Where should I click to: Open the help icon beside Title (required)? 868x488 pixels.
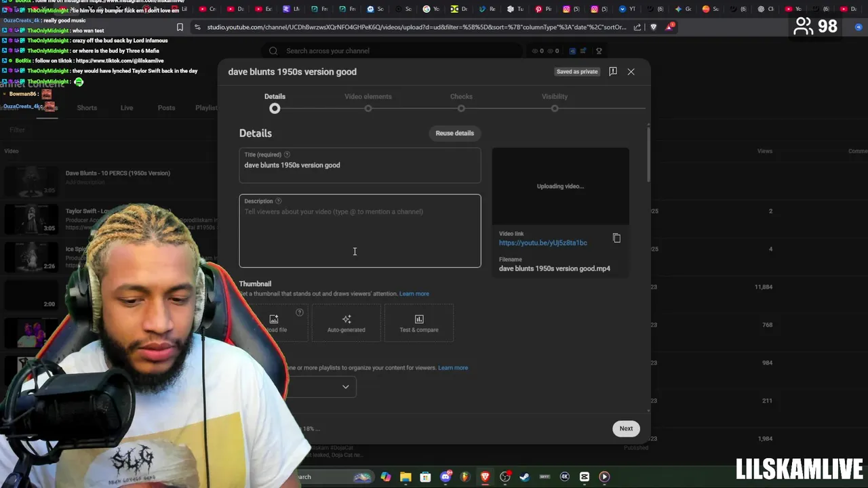[x=287, y=155]
